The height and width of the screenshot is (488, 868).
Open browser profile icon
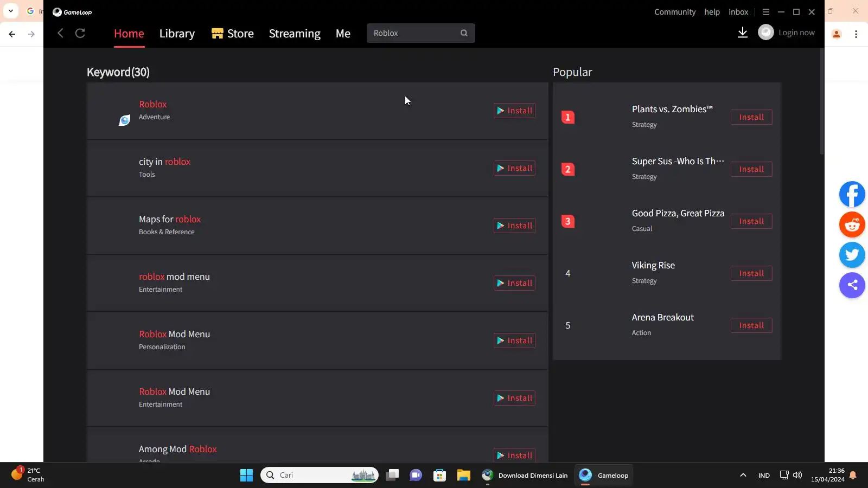coord(837,34)
